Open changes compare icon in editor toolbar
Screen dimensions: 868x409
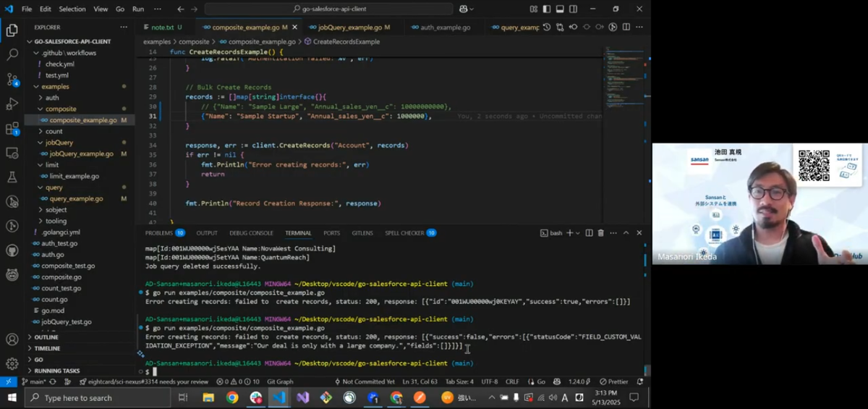(560, 28)
